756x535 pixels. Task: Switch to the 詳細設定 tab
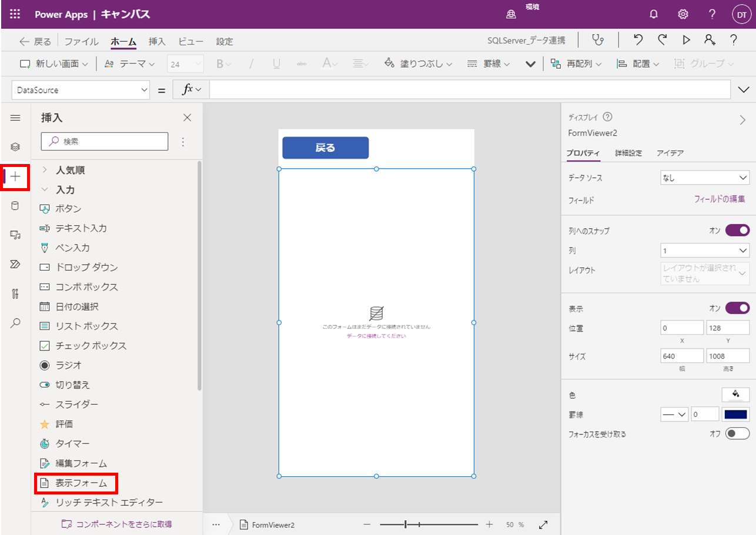pos(628,153)
